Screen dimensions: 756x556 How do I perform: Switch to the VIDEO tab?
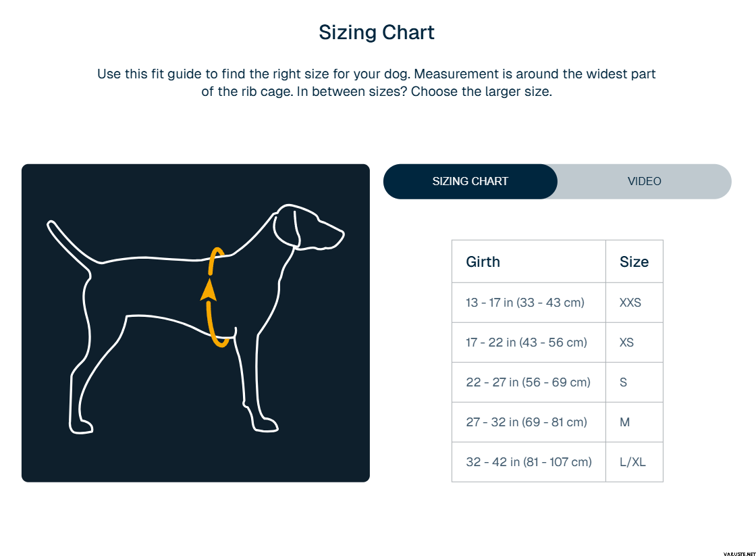point(644,181)
